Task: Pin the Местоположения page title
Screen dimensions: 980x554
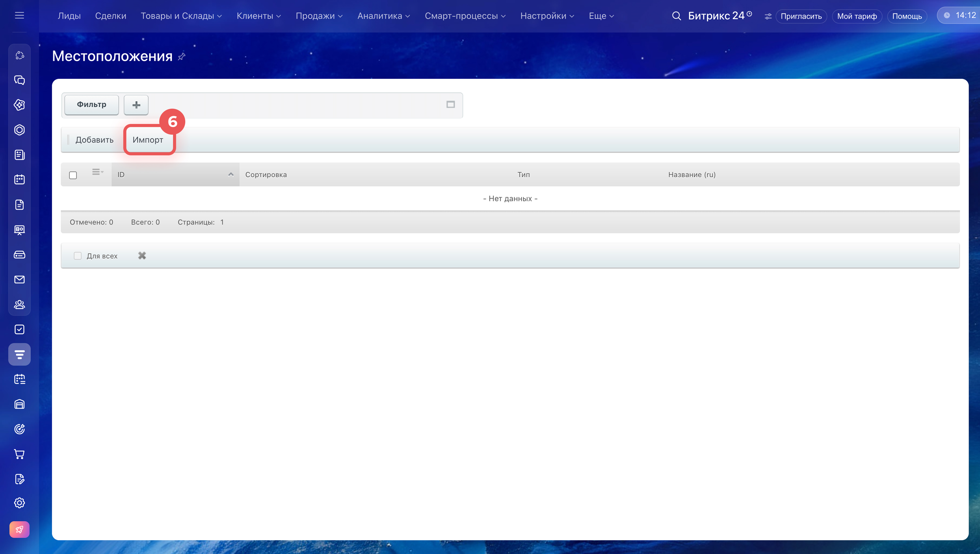Action: (x=182, y=57)
